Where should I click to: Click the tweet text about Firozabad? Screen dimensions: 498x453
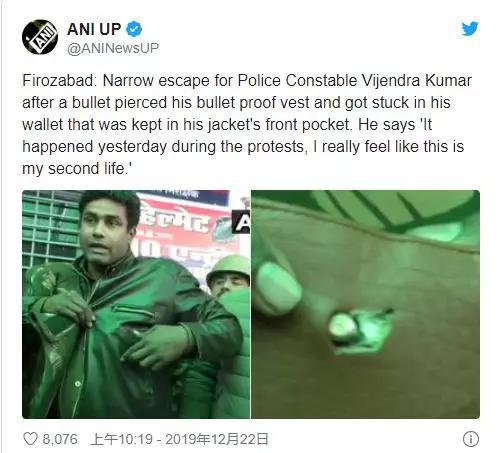(247, 124)
